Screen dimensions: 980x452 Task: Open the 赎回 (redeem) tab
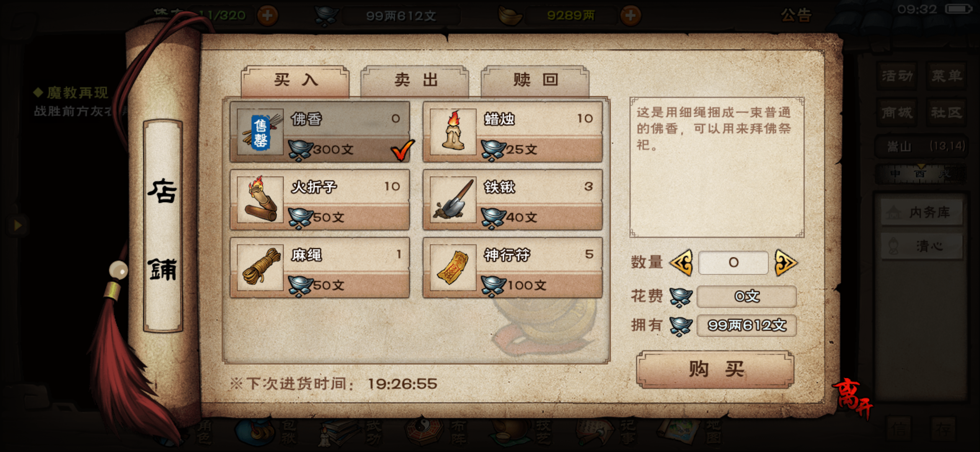pyautogui.click(x=535, y=80)
